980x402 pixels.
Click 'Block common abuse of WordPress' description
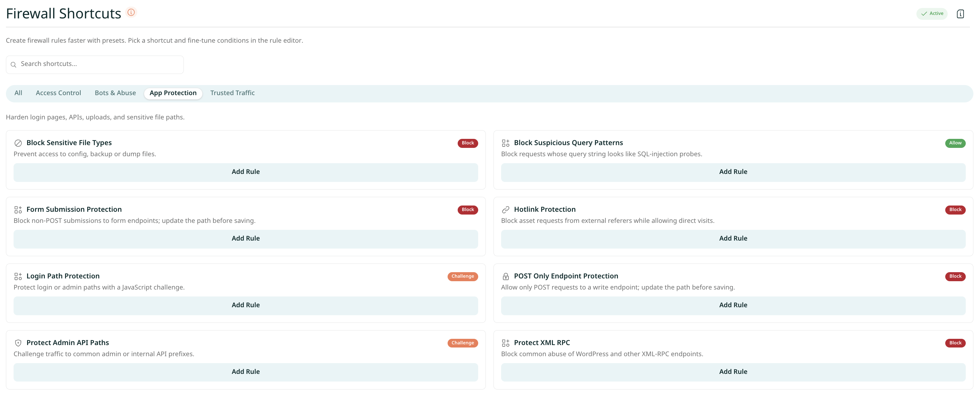pos(602,354)
